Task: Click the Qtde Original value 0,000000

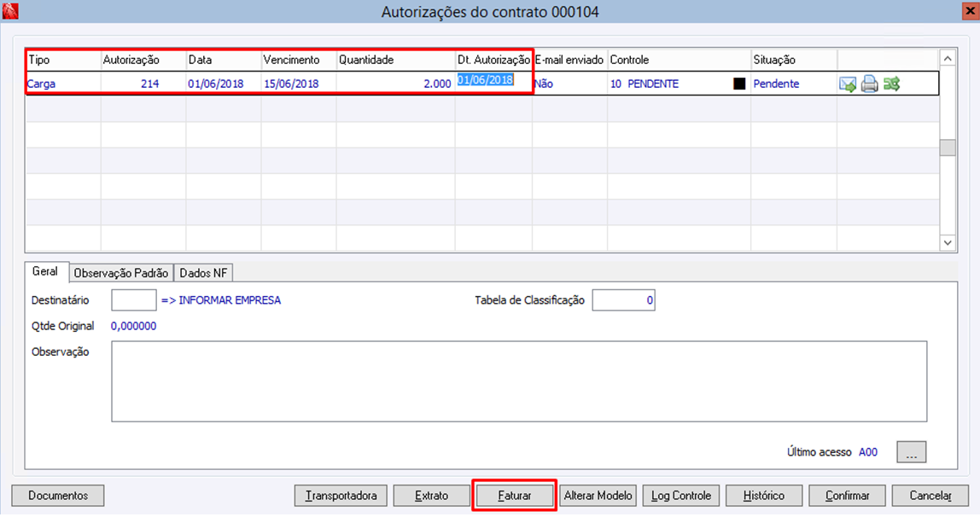Action: (x=134, y=326)
